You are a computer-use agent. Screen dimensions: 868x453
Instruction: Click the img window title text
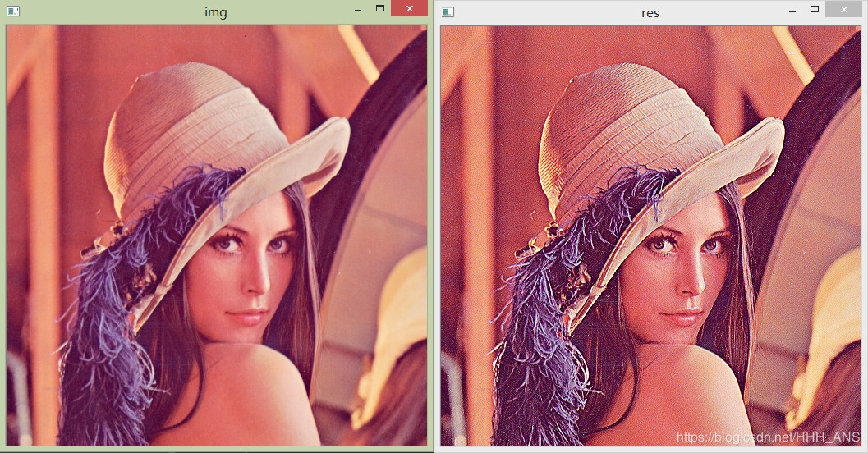[x=216, y=11]
